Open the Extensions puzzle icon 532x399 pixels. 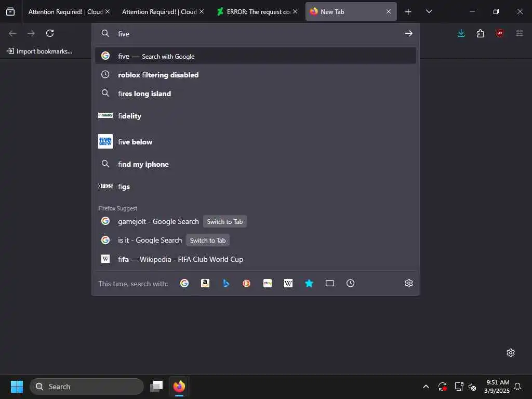pyautogui.click(x=480, y=33)
